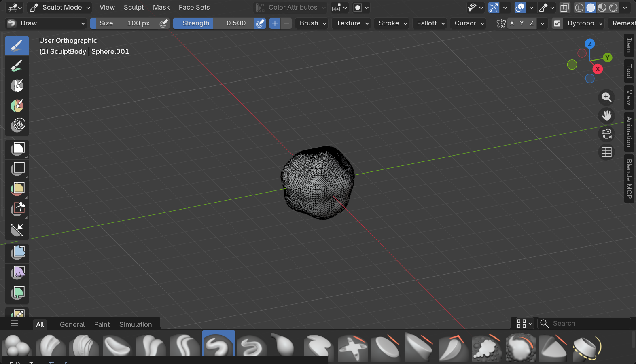Switch to material preview shading

tap(602, 8)
